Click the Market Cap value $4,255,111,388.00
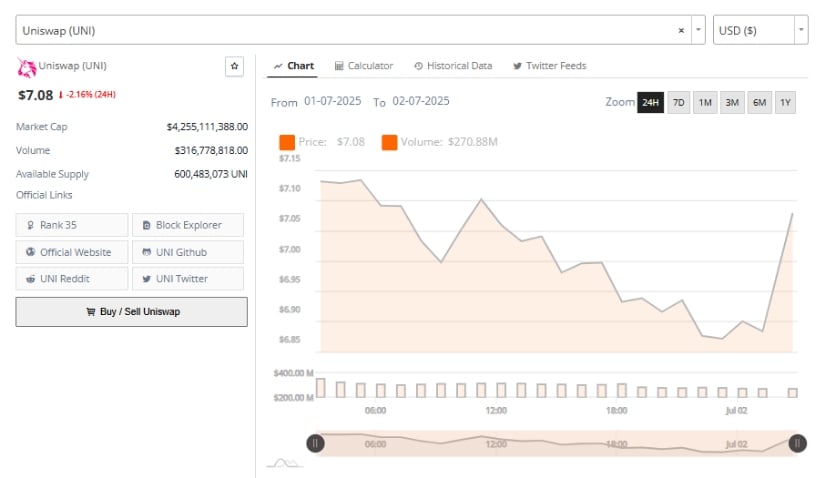The width and height of the screenshot is (825, 478). click(x=207, y=127)
